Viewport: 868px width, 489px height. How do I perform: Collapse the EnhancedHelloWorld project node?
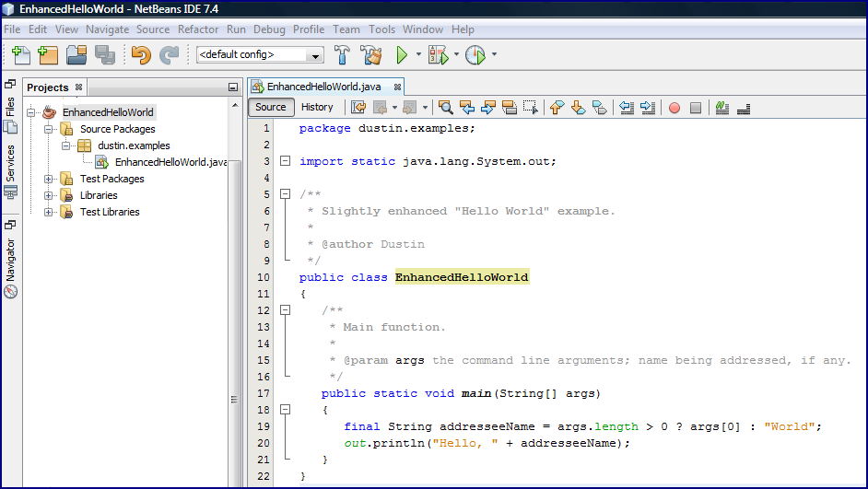[31, 112]
